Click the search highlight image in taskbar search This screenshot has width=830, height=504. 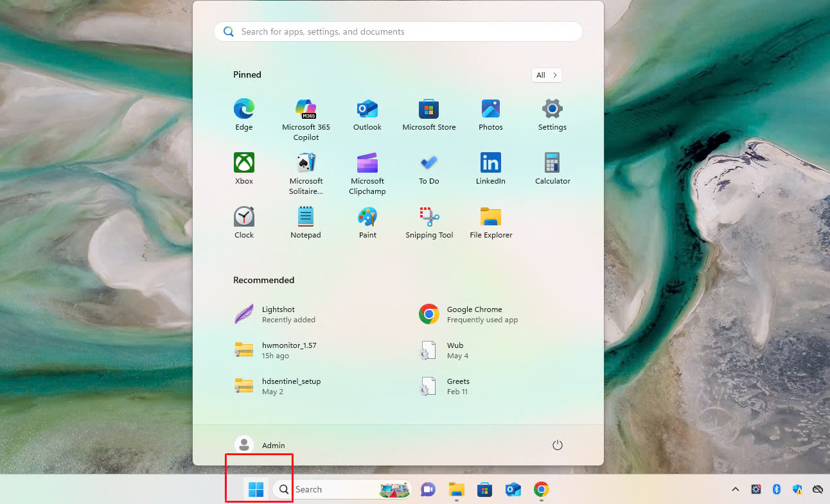[394, 490]
